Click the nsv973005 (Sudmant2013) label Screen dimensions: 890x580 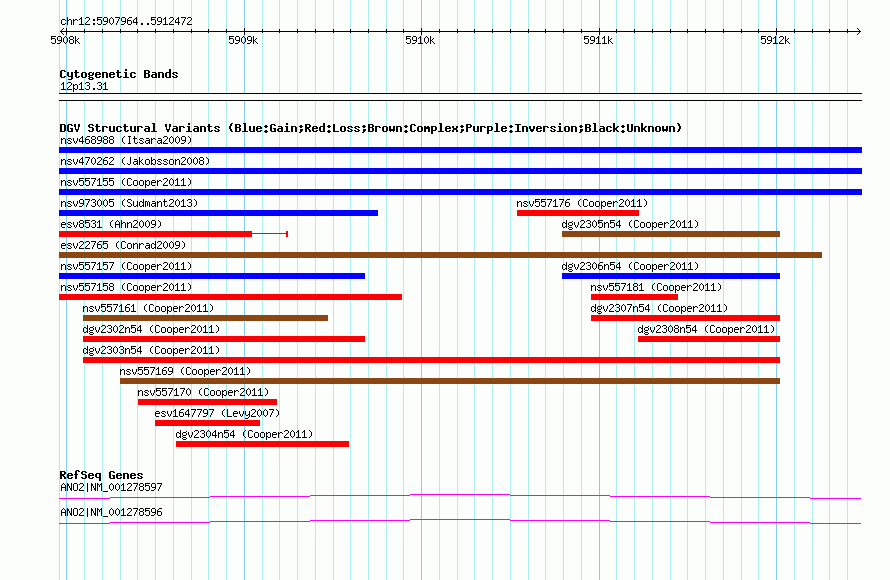point(129,203)
